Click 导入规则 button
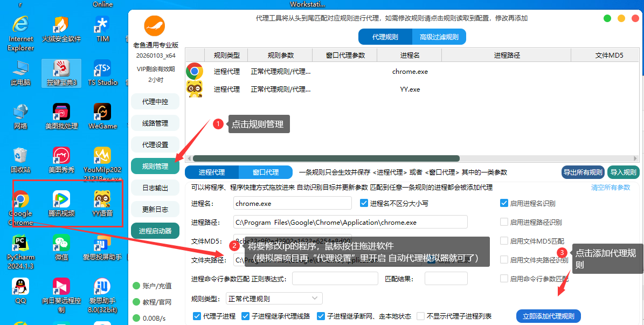 coord(623,172)
